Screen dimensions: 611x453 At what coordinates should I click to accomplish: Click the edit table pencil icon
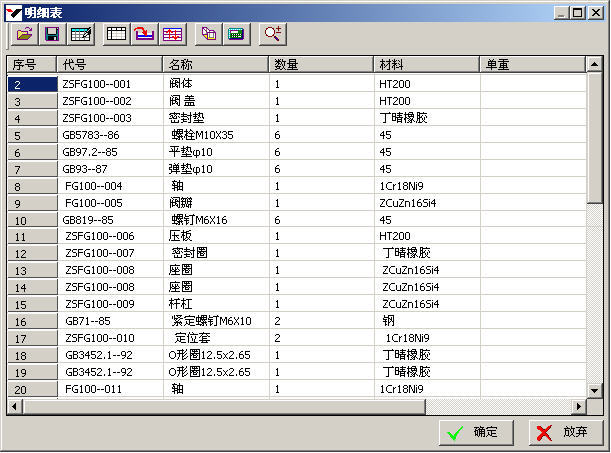81,34
